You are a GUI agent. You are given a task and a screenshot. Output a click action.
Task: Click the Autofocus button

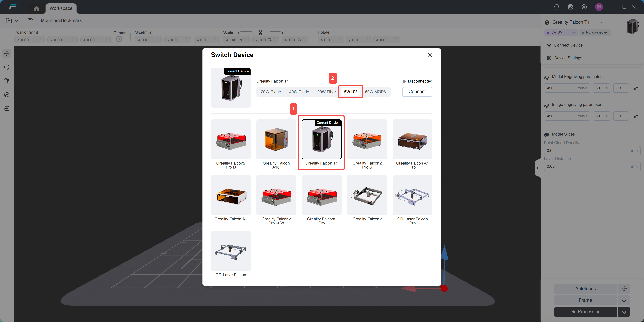click(x=585, y=289)
